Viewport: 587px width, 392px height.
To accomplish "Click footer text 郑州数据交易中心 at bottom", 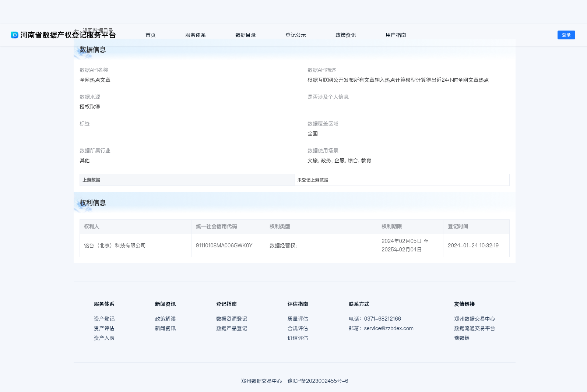I will click(261, 381).
